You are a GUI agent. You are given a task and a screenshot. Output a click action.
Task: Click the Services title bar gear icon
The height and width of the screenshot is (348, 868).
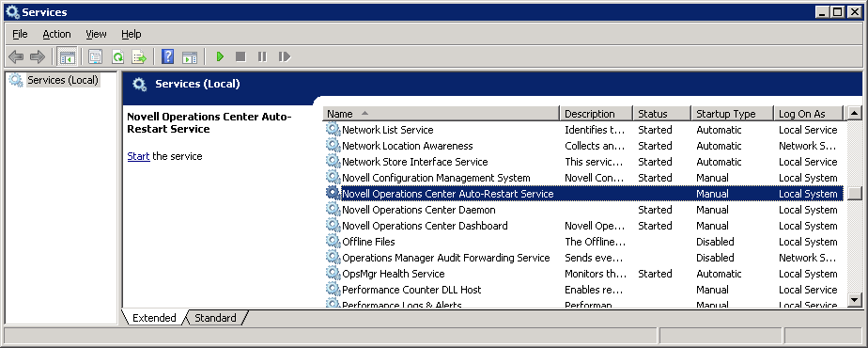tap(12, 11)
